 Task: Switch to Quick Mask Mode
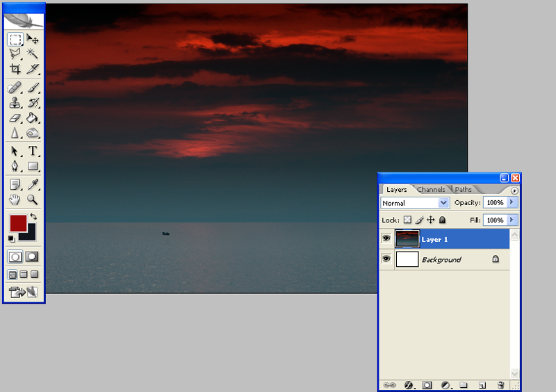tap(32, 256)
